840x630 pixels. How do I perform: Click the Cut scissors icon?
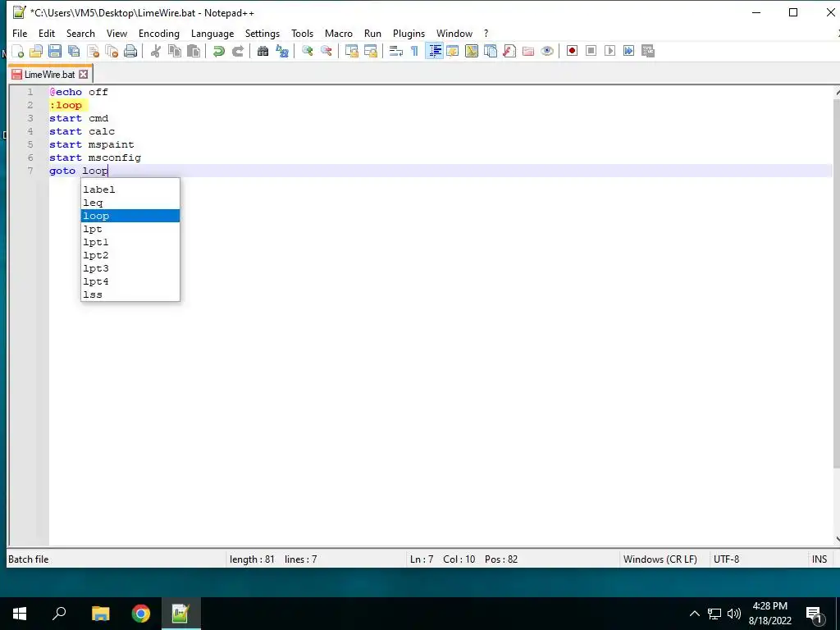[156, 52]
